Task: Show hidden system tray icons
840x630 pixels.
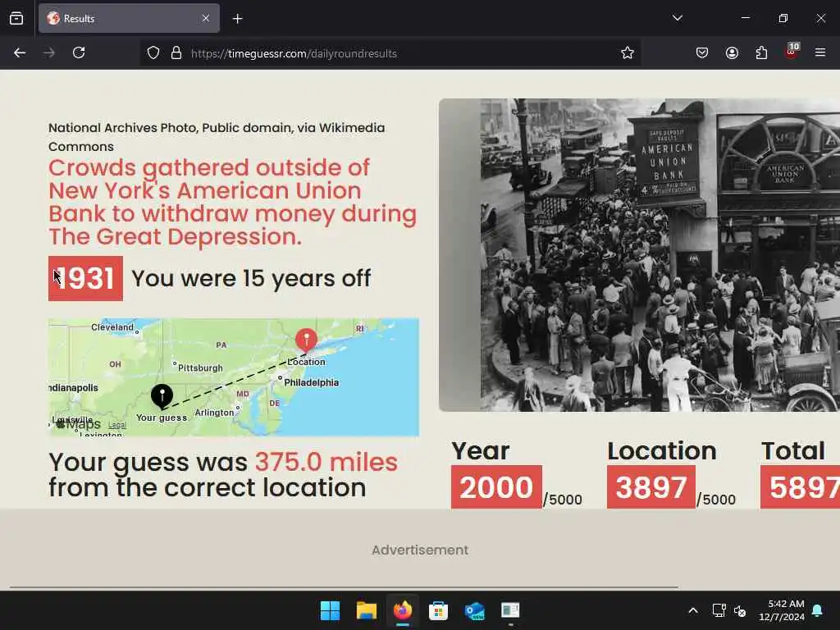Action: 692,610
